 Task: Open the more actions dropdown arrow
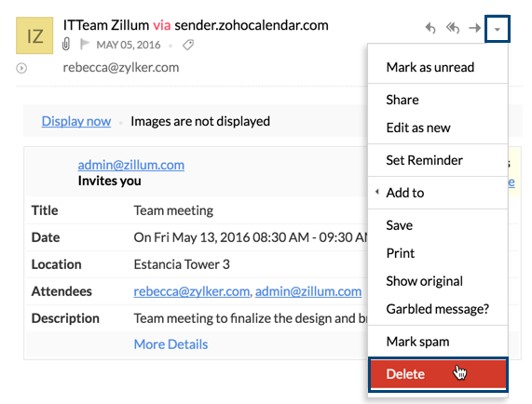pos(497,29)
